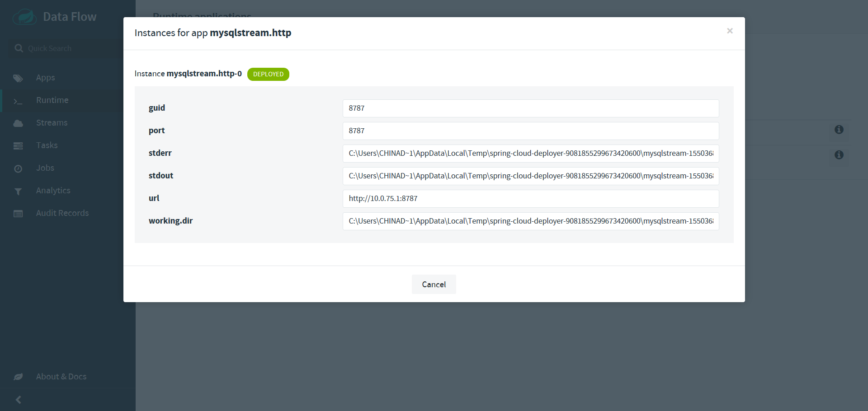Click the DEPLOYED status badge
Image resolution: width=868 pixels, height=411 pixels.
(x=268, y=74)
